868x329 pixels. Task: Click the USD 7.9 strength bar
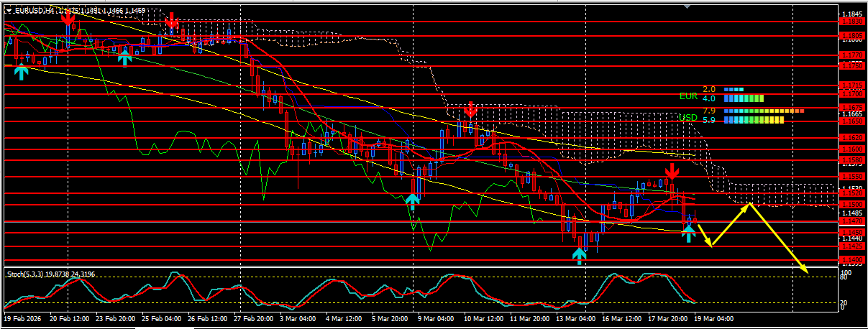tap(764, 111)
